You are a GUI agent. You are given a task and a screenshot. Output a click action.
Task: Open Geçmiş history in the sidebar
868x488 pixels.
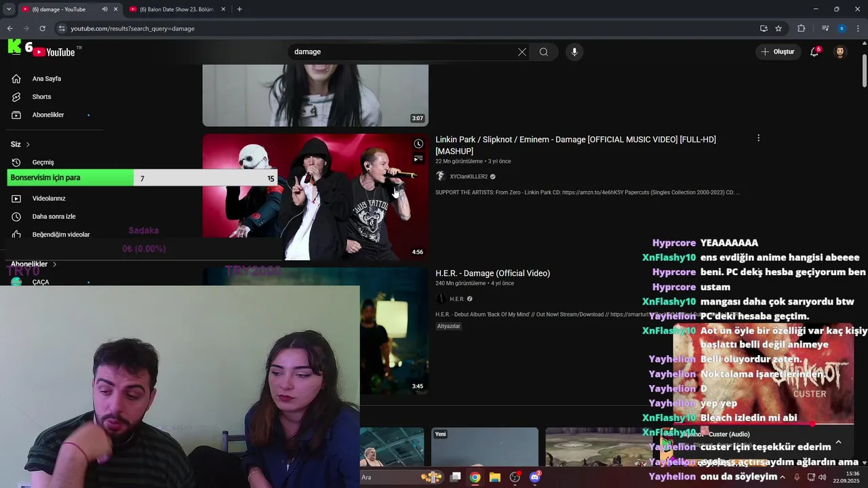43,162
